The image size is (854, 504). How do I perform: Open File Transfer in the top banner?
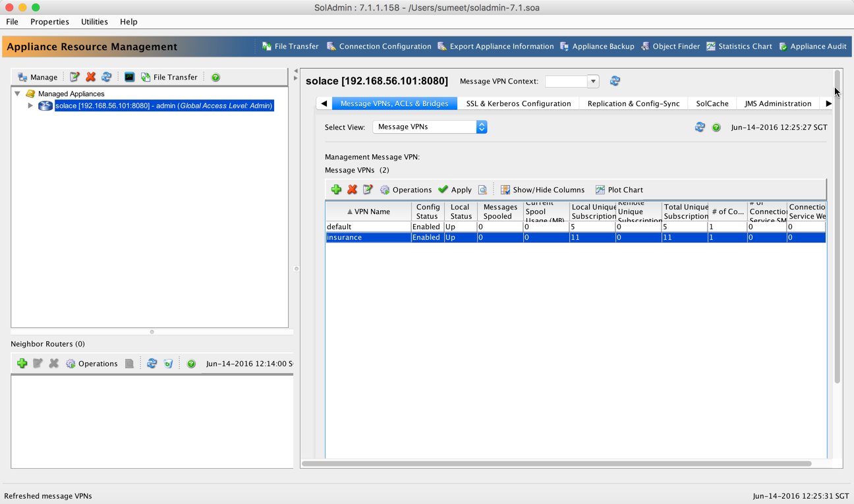[291, 46]
